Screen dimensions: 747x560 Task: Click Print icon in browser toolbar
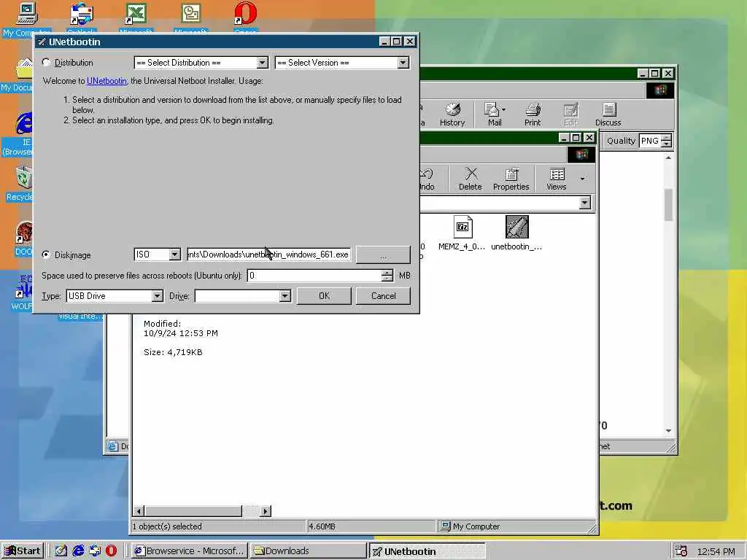coord(533,114)
